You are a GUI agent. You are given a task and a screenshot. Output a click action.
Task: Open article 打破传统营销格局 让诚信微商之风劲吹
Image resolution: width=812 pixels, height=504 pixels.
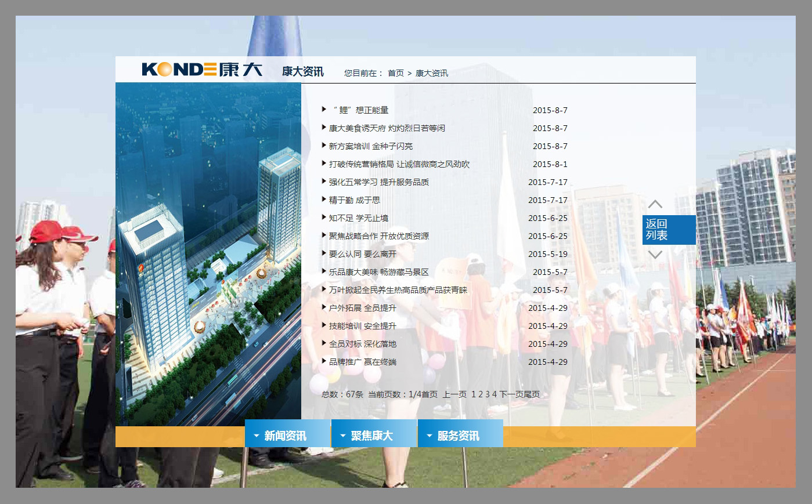click(x=399, y=164)
